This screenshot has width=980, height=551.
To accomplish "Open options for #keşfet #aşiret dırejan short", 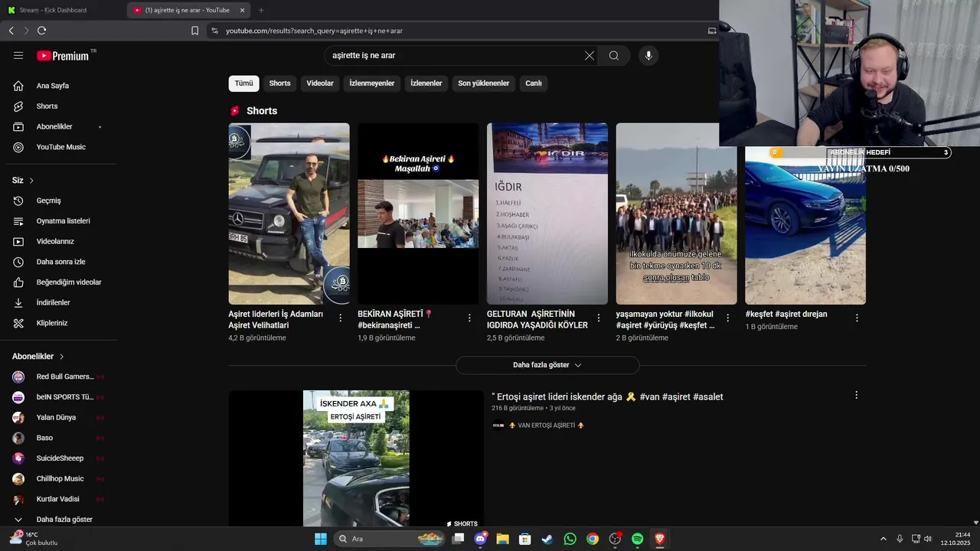I will tap(857, 318).
